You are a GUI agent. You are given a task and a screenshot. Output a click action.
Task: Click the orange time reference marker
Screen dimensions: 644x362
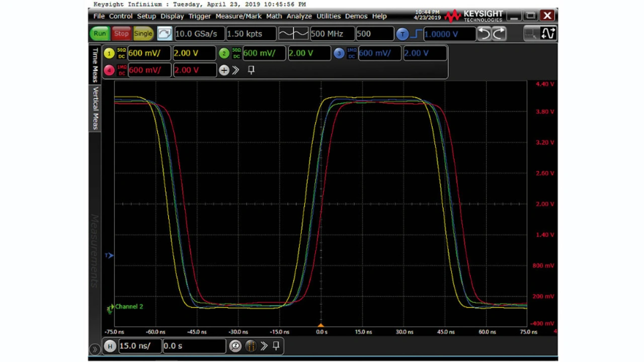[x=321, y=325]
